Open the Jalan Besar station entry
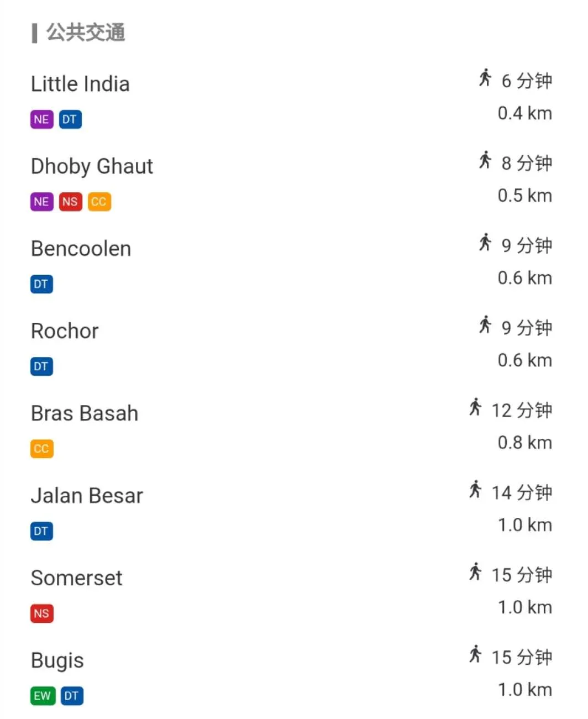The width and height of the screenshot is (588, 719). click(292, 511)
